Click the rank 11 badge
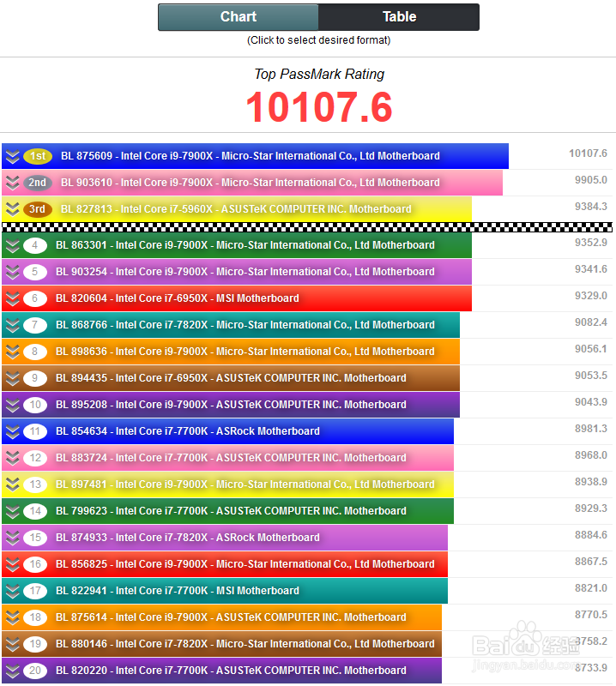 click(35, 432)
